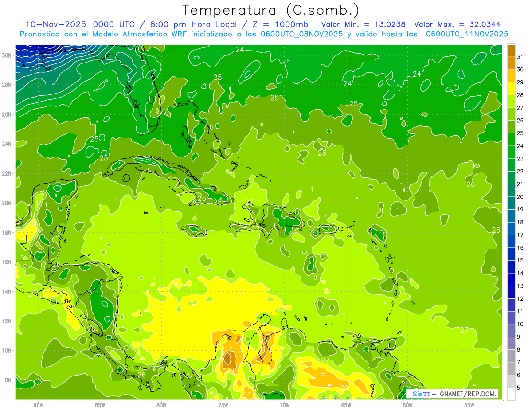Click the purple legend swatch between 9 and 10
Screen dimensions: 532x411
(x=511, y=330)
